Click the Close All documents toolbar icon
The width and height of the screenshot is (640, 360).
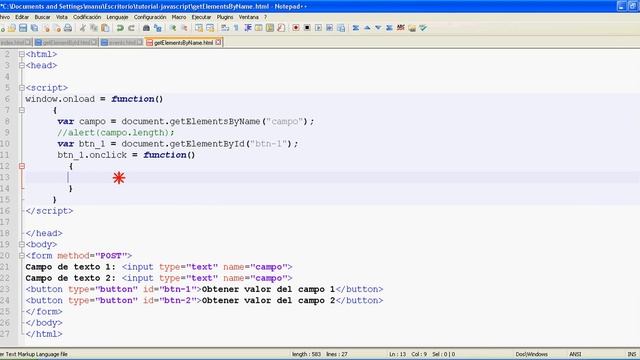pos(57,28)
